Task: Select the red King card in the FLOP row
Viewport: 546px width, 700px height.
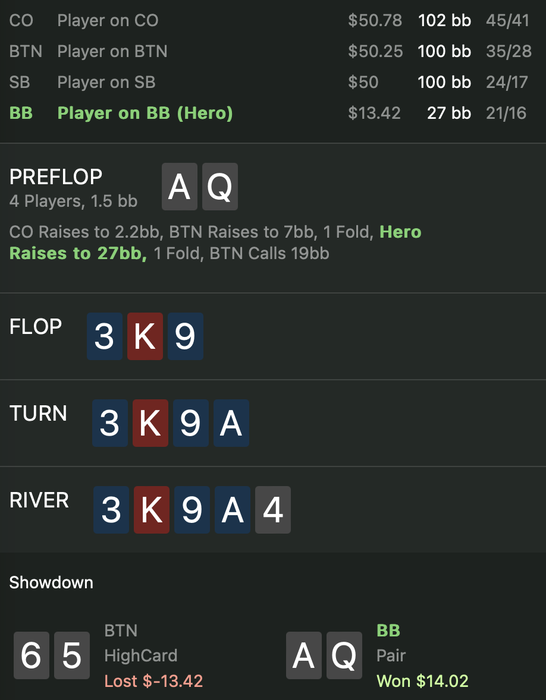Action: point(145,336)
